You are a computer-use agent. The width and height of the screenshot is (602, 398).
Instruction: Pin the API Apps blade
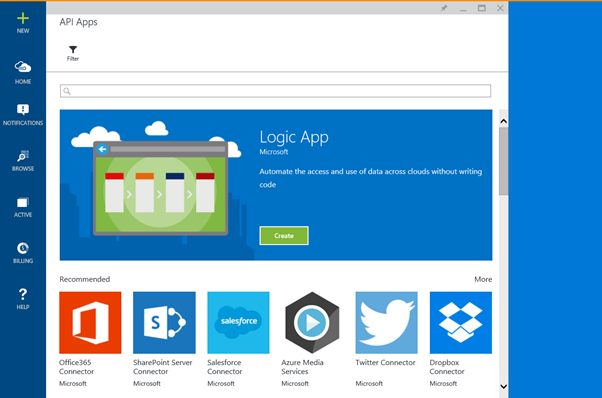click(x=444, y=8)
